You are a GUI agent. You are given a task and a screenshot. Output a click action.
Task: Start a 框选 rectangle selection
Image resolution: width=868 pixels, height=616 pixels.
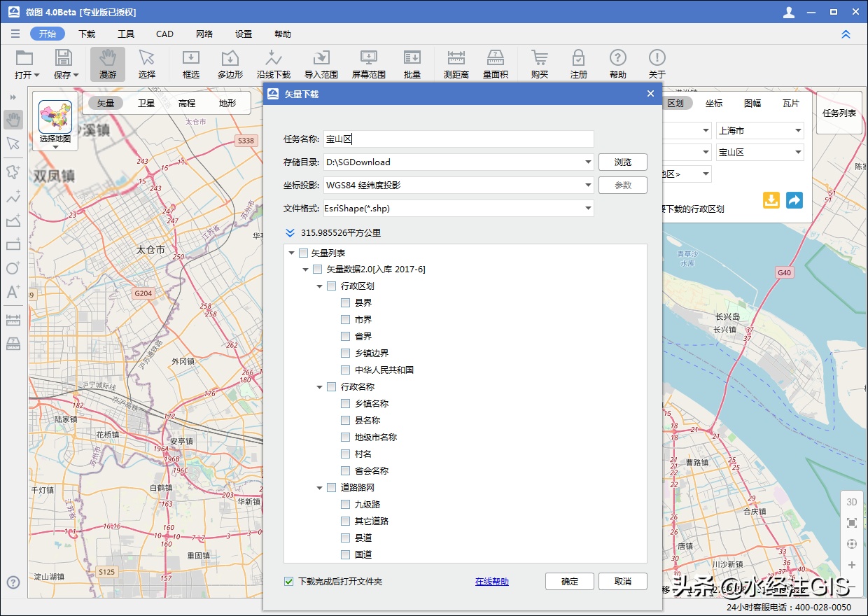coord(191,64)
